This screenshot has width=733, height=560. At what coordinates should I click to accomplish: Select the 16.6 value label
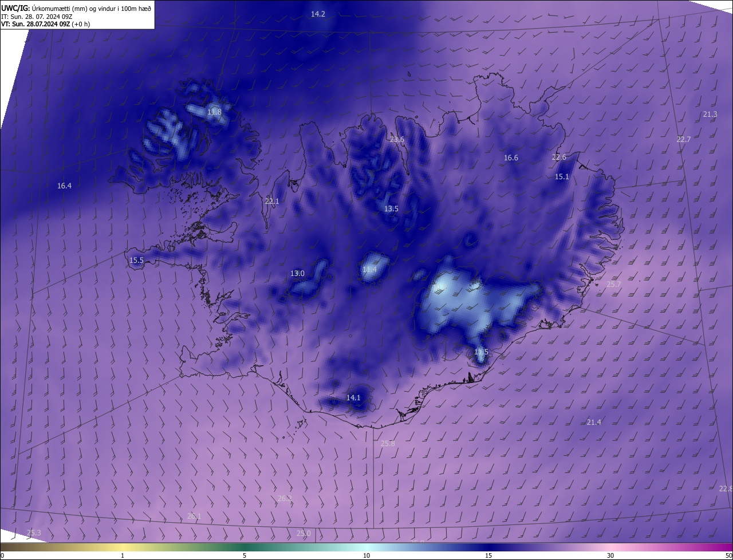511,157
